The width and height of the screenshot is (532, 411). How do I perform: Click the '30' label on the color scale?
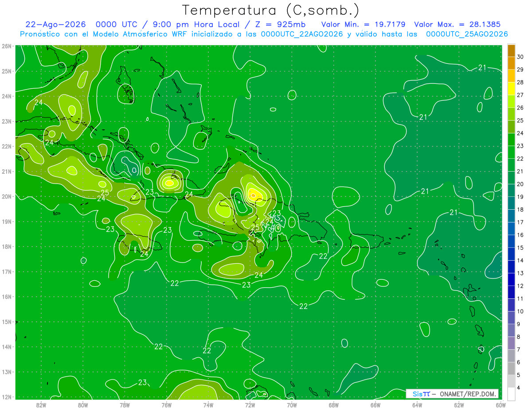[x=520, y=57]
